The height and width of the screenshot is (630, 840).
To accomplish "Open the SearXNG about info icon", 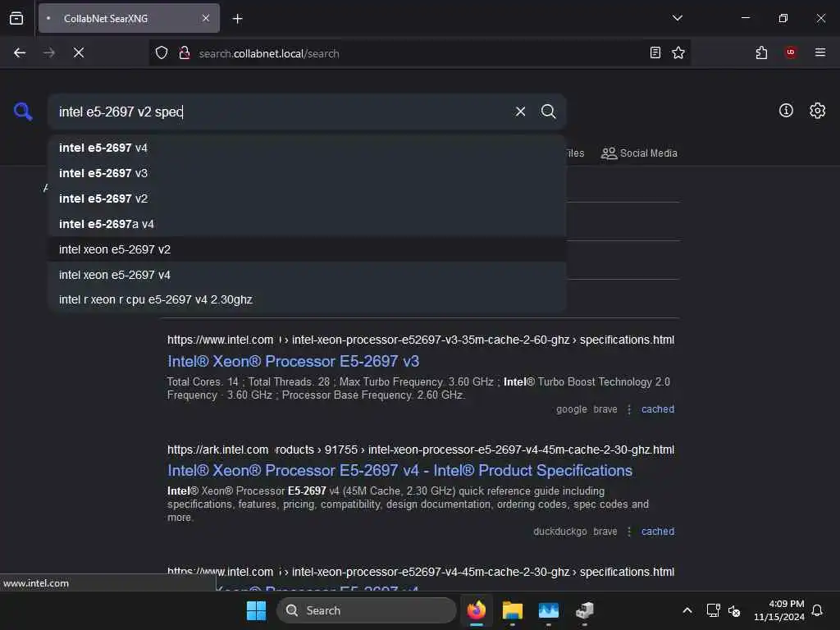I will click(786, 111).
